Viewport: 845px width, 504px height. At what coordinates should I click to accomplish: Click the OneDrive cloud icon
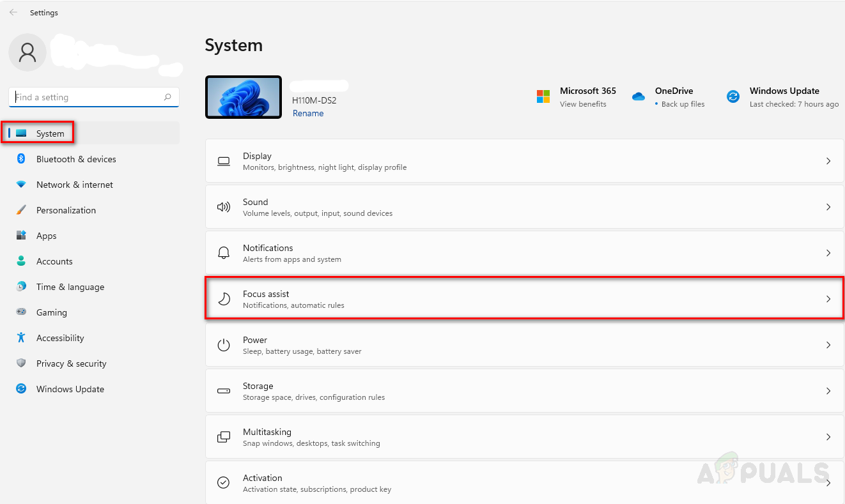(638, 96)
